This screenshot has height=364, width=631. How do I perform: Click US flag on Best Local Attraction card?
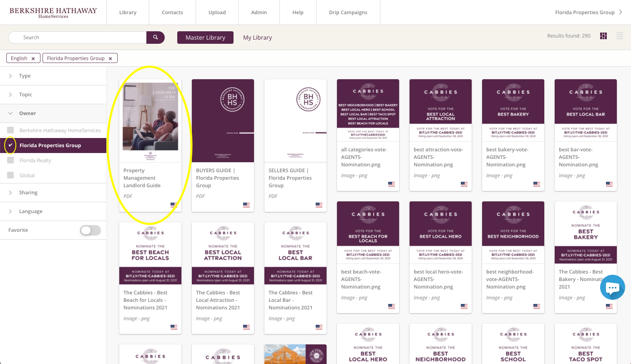(246, 327)
